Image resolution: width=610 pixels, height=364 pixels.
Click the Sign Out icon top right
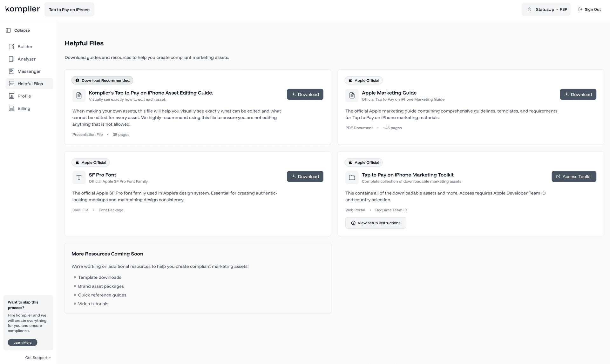580,9
